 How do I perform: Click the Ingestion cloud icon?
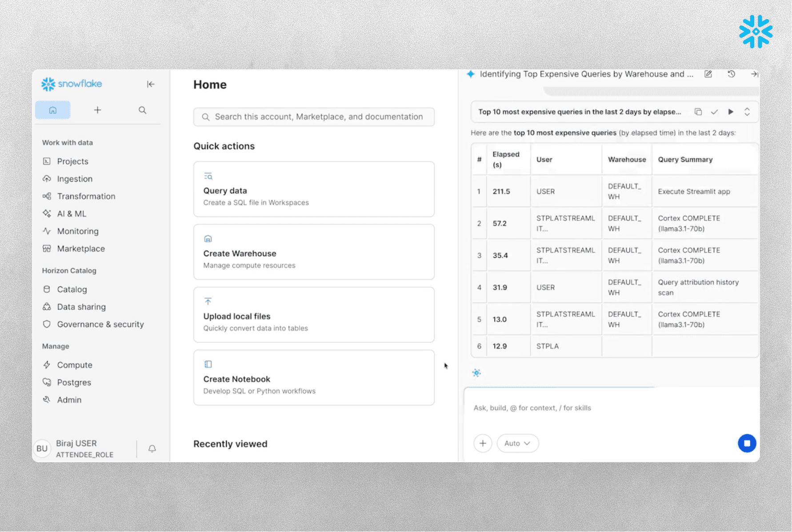pos(47,178)
